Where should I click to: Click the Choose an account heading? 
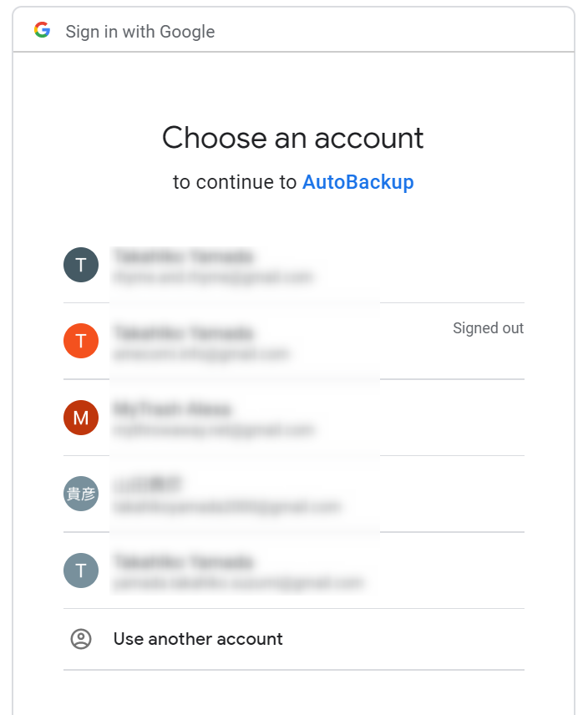pyautogui.click(x=293, y=138)
